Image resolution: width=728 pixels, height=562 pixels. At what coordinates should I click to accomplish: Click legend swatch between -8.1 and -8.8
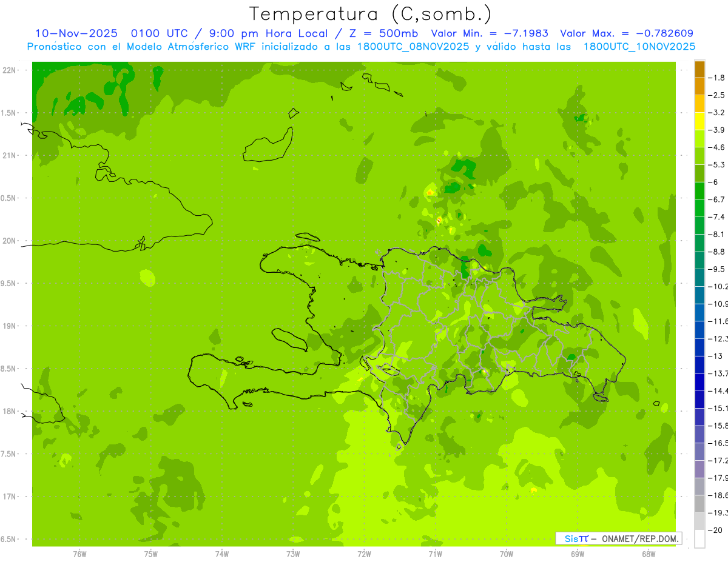pyautogui.click(x=699, y=243)
